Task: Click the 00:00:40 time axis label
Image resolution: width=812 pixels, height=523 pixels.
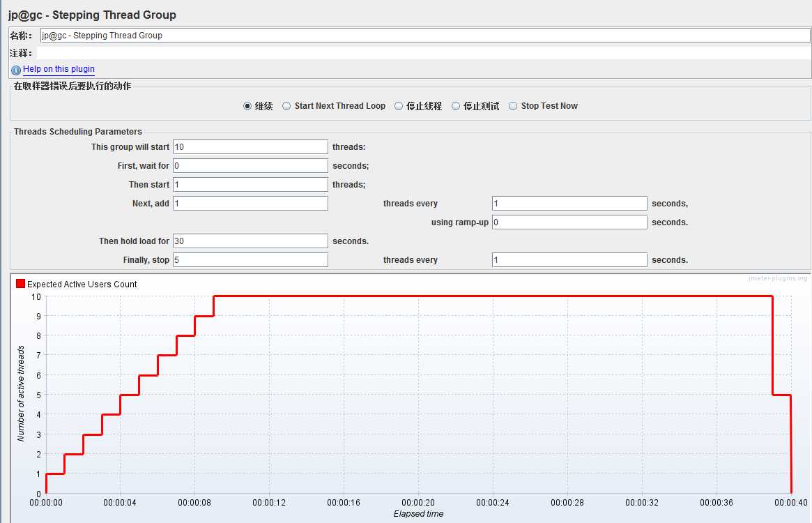Action: (791, 502)
